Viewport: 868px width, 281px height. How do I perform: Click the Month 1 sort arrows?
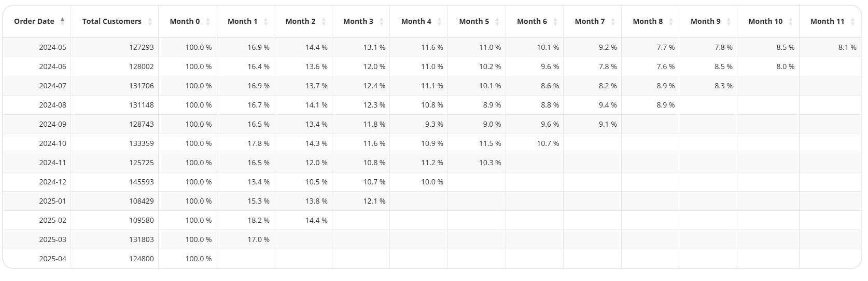click(265, 21)
